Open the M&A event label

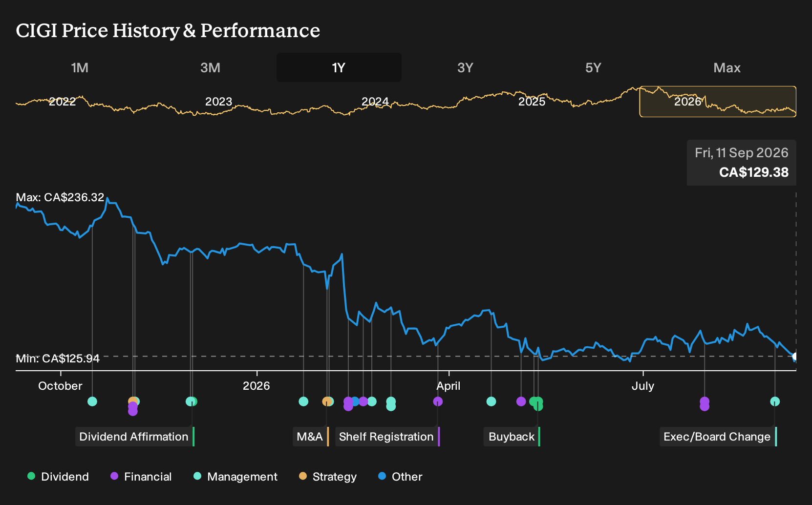[311, 437]
